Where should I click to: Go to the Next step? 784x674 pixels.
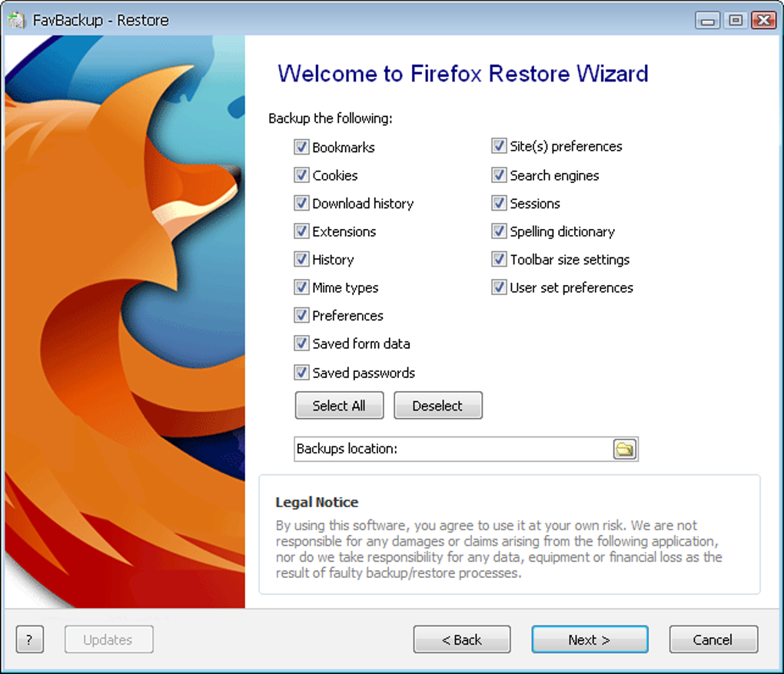click(590, 639)
